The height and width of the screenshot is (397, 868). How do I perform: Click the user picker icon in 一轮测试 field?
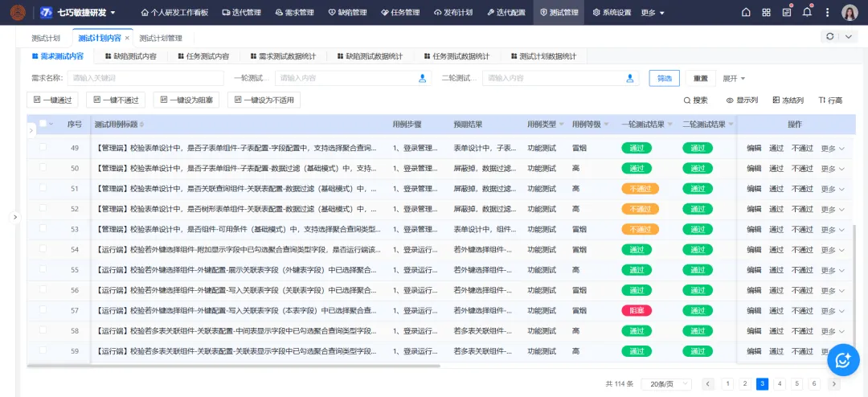[422, 78]
